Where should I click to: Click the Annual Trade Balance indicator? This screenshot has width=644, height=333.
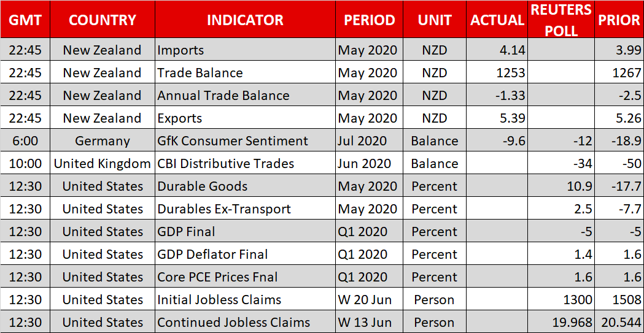click(x=223, y=96)
